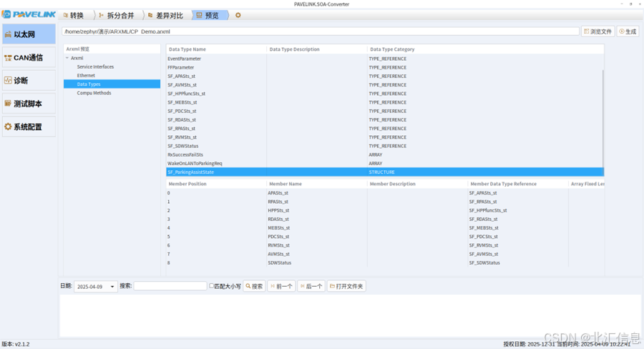This screenshot has height=349, width=644.
Task: Select member HPPSts_st row
Action: [x=385, y=210]
